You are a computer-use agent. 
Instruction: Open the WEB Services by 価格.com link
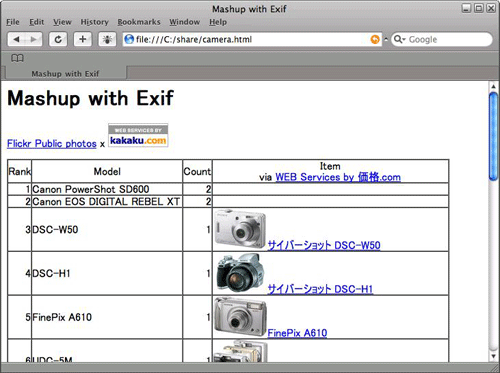338,177
